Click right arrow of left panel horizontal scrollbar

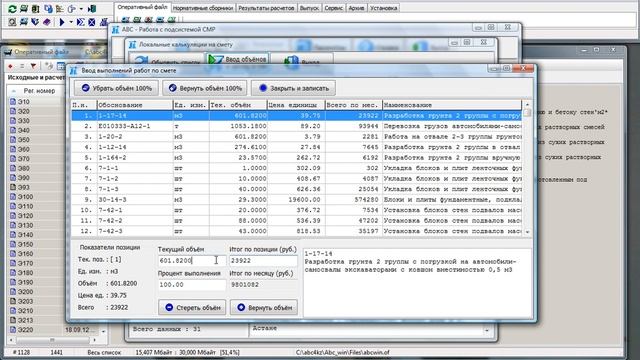[x=94, y=340]
